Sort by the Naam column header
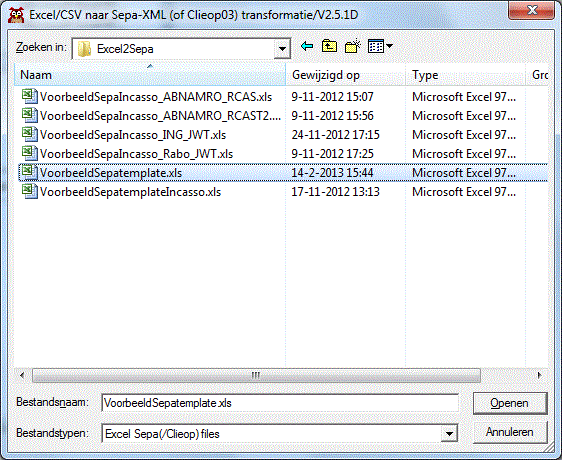562x460 pixels. (x=150, y=75)
